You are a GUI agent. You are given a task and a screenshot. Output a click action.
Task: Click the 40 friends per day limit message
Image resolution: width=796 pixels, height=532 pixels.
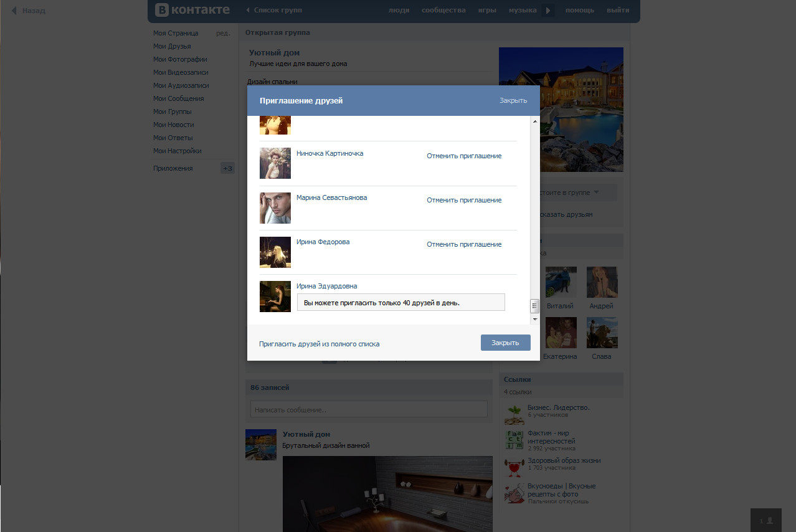pyautogui.click(x=401, y=302)
